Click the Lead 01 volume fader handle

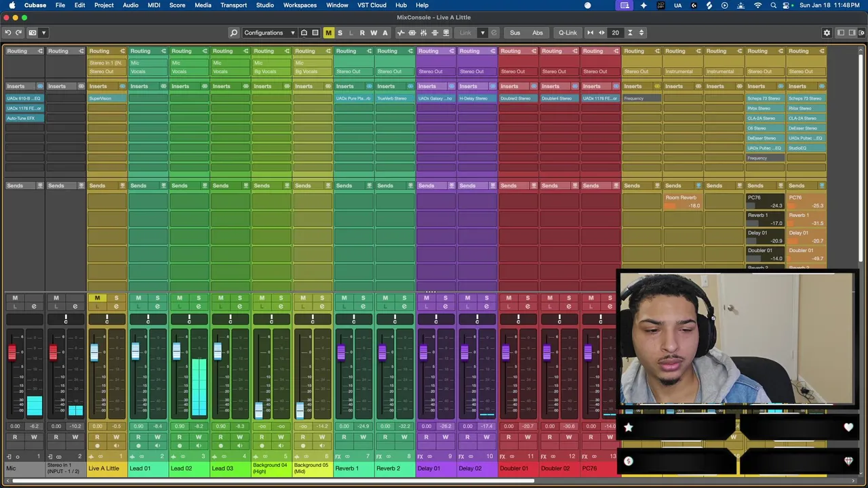(136, 351)
